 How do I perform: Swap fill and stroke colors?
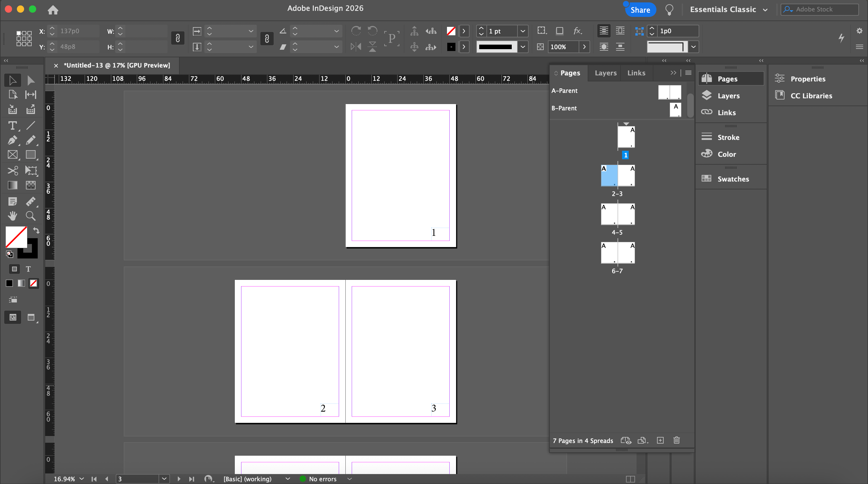click(36, 230)
